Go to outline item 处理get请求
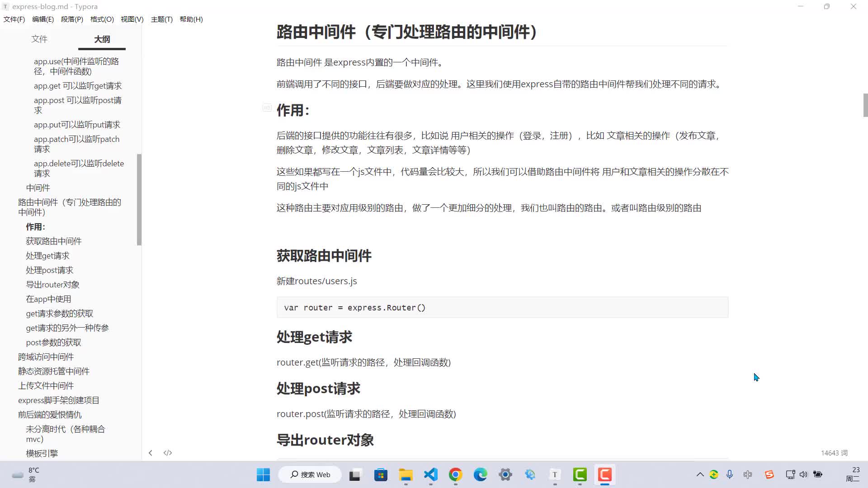The height and width of the screenshot is (488, 868). click(47, 255)
